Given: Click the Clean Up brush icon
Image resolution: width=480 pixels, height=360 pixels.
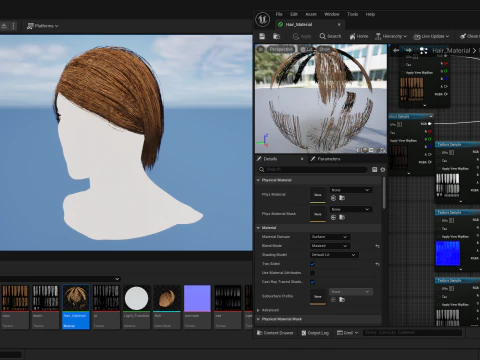Looking at the screenshot, I should pos(463,36).
